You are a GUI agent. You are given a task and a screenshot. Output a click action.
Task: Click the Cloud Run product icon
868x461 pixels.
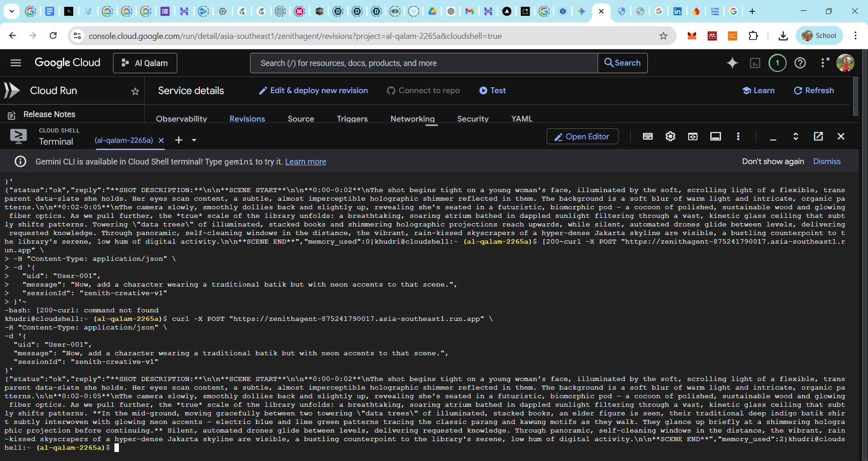pos(12,90)
